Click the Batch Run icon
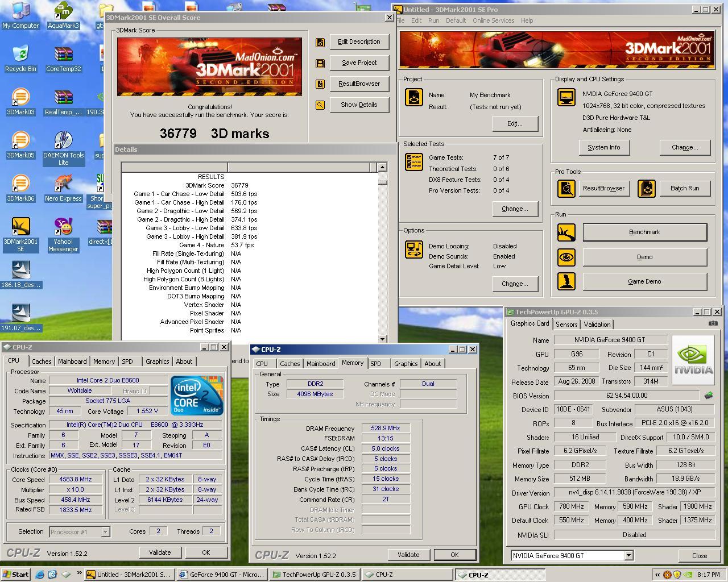The width and height of the screenshot is (728, 582). click(647, 189)
